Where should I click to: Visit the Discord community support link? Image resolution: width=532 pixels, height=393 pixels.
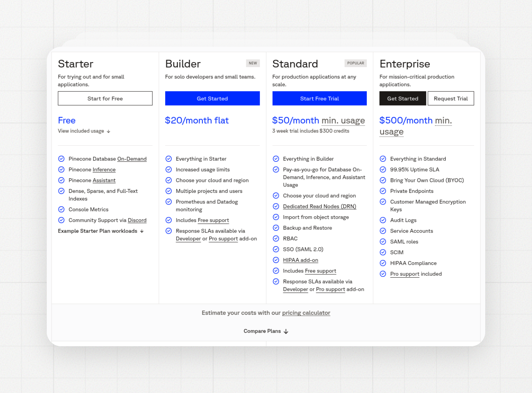[x=137, y=220]
